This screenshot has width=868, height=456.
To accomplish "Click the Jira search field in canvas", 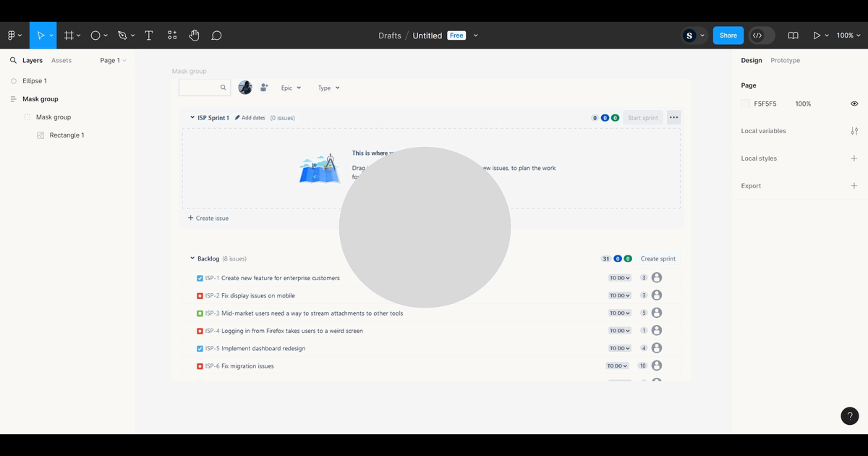I will pyautogui.click(x=205, y=88).
